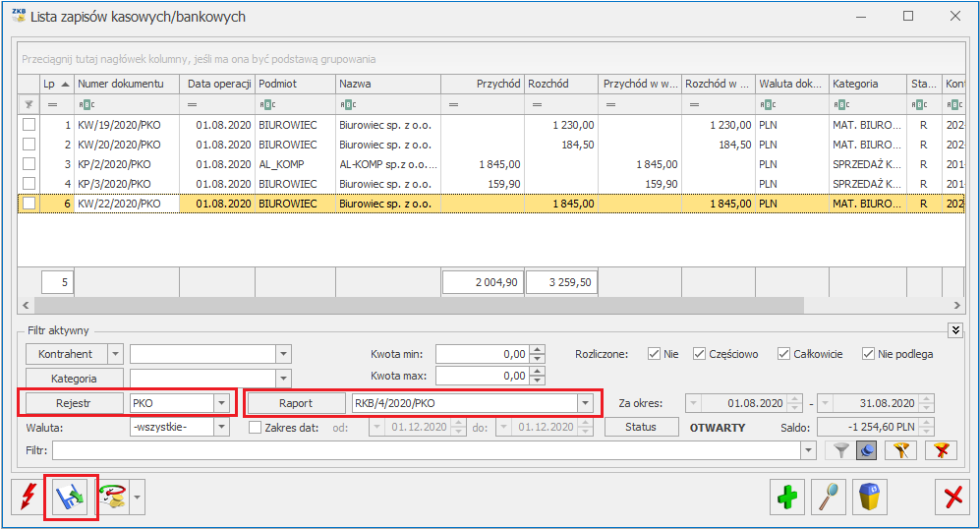
Task: Enable the Zakres dat checkbox
Action: 255,428
